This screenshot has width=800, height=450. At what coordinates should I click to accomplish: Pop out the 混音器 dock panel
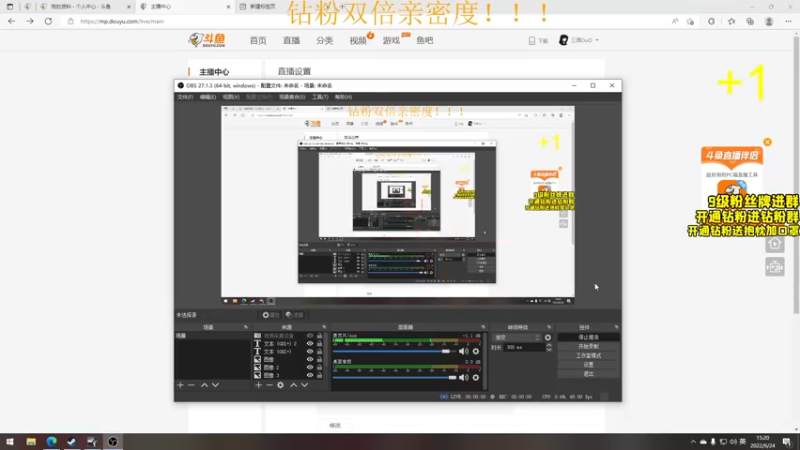(x=483, y=327)
